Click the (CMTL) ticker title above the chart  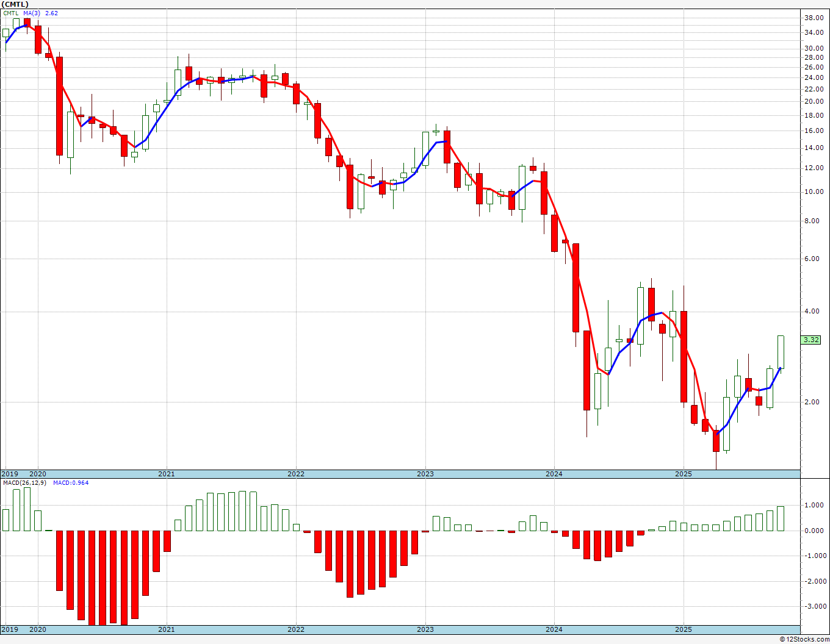click(x=15, y=4)
